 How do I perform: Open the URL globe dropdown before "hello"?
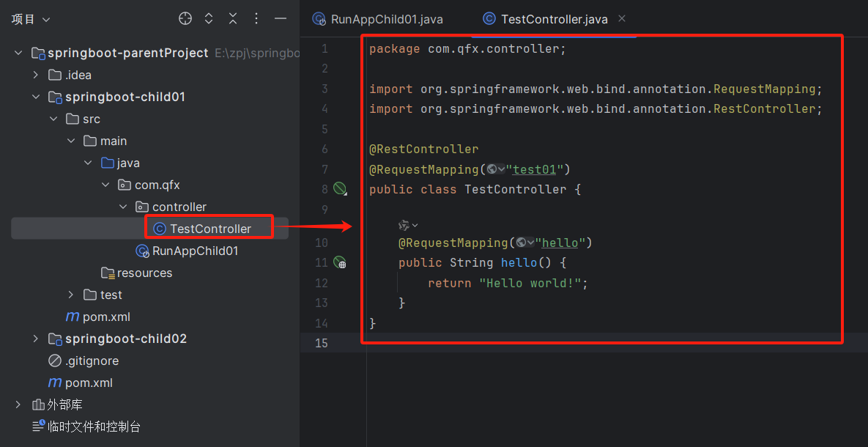click(524, 243)
